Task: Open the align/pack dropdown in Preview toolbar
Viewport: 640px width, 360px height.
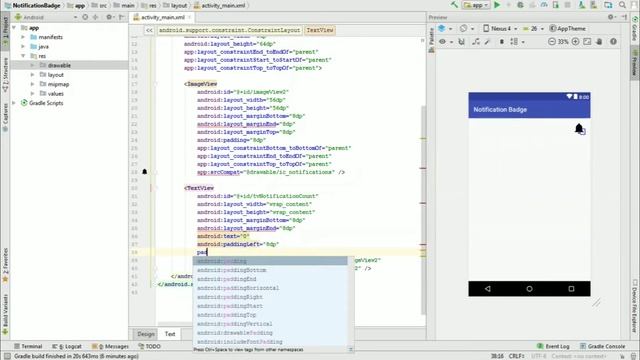Action: 517,42
